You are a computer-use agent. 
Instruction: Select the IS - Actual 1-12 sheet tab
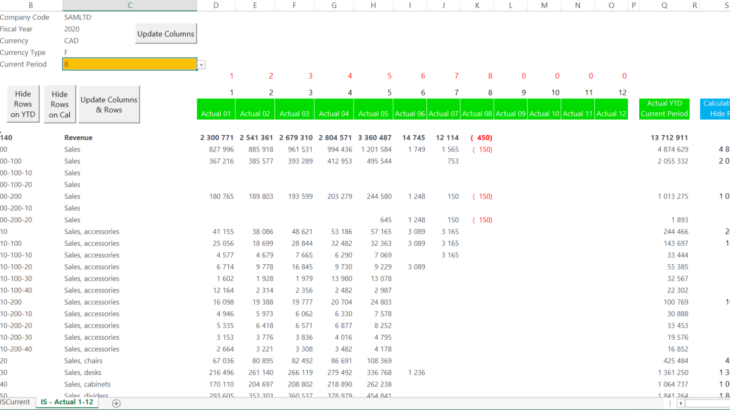(67, 402)
